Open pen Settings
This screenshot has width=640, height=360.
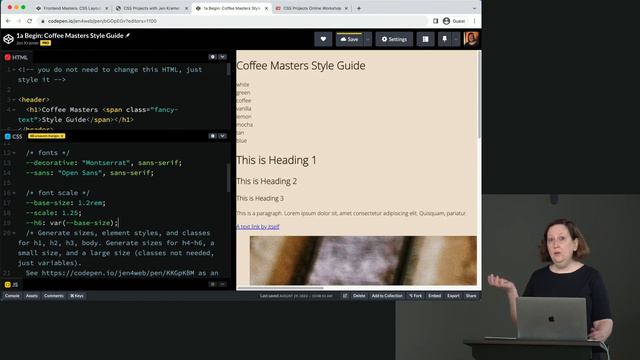394,39
